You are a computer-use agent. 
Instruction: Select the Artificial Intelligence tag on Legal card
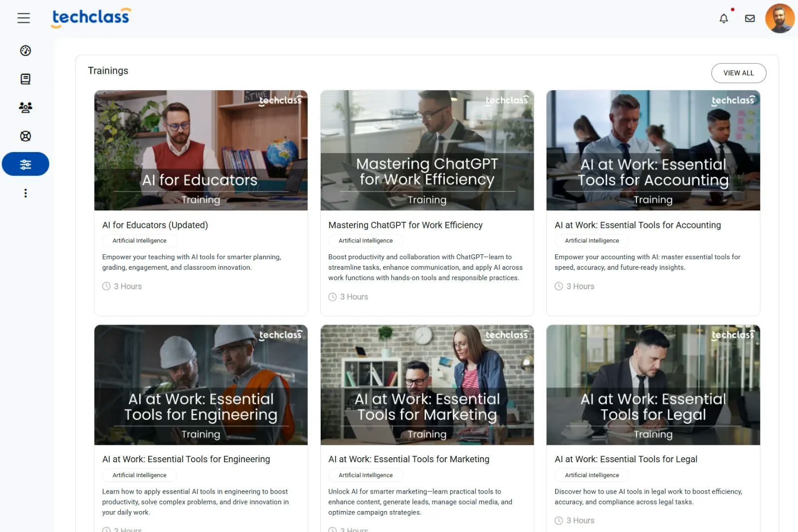pos(592,475)
